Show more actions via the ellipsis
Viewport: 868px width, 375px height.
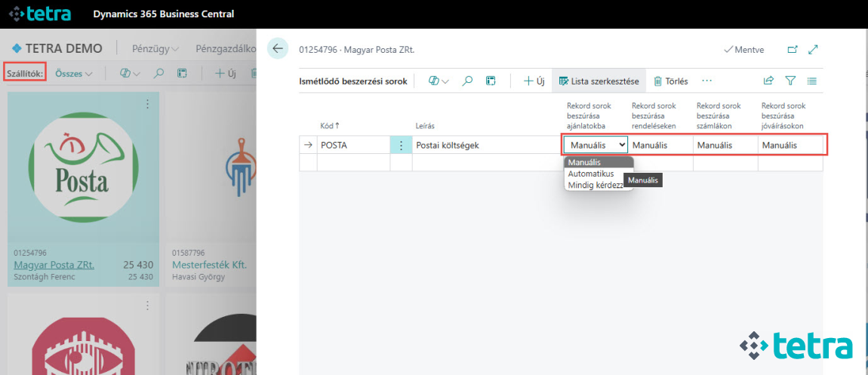(x=707, y=81)
